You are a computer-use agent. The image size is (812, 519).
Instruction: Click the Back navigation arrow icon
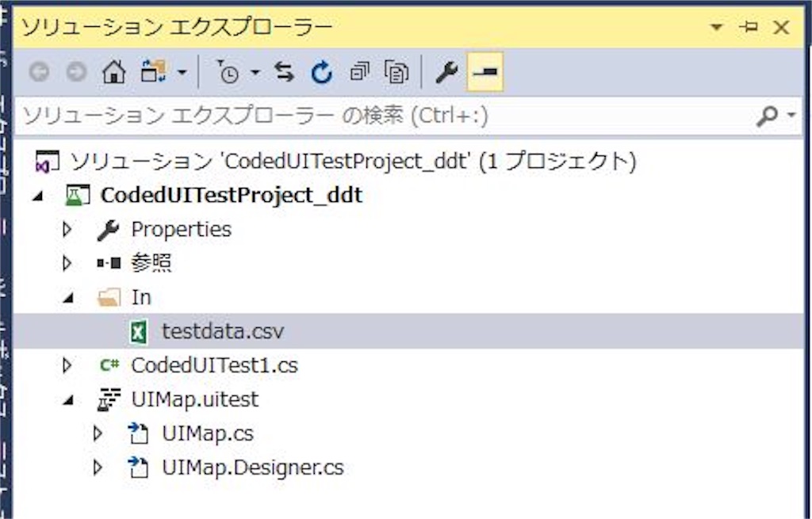40,72
